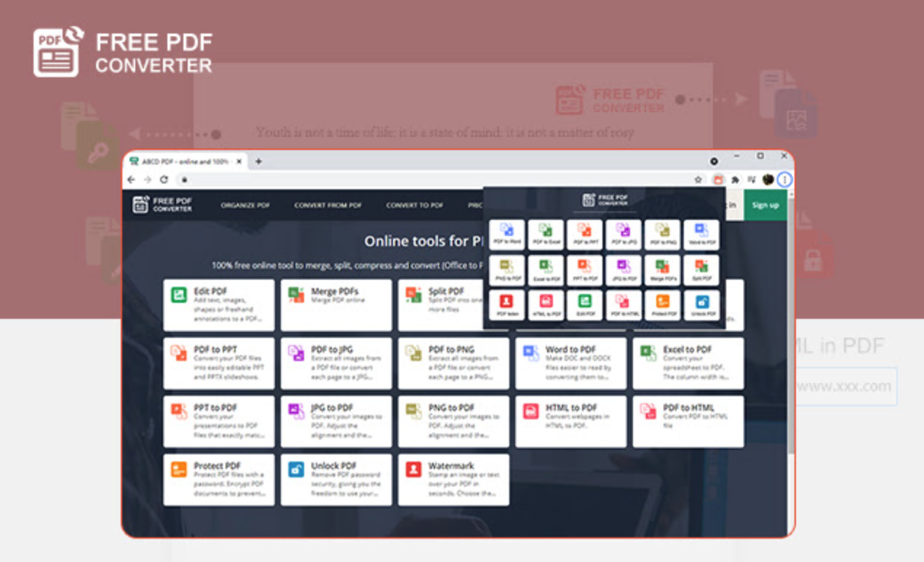Screen dimensions: 924x562
Task: Pick JPG to PDF in the extension popup
Action: click(x=624, y=269)
